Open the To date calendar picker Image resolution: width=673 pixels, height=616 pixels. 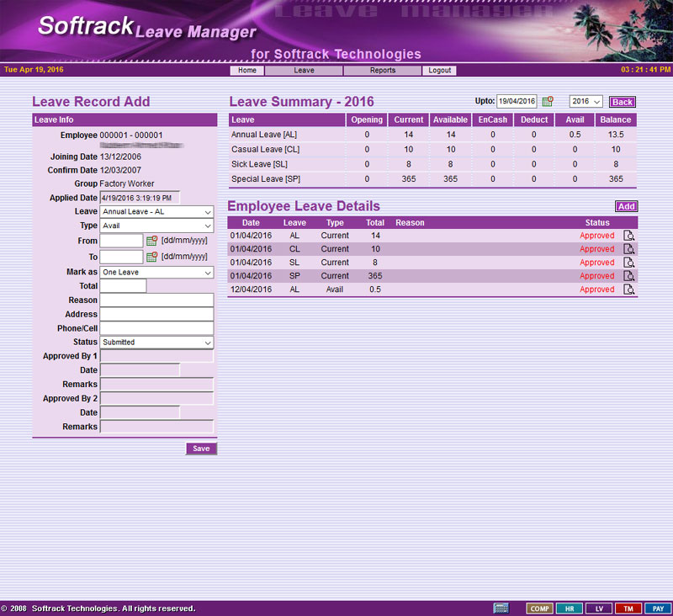point(152,257)
